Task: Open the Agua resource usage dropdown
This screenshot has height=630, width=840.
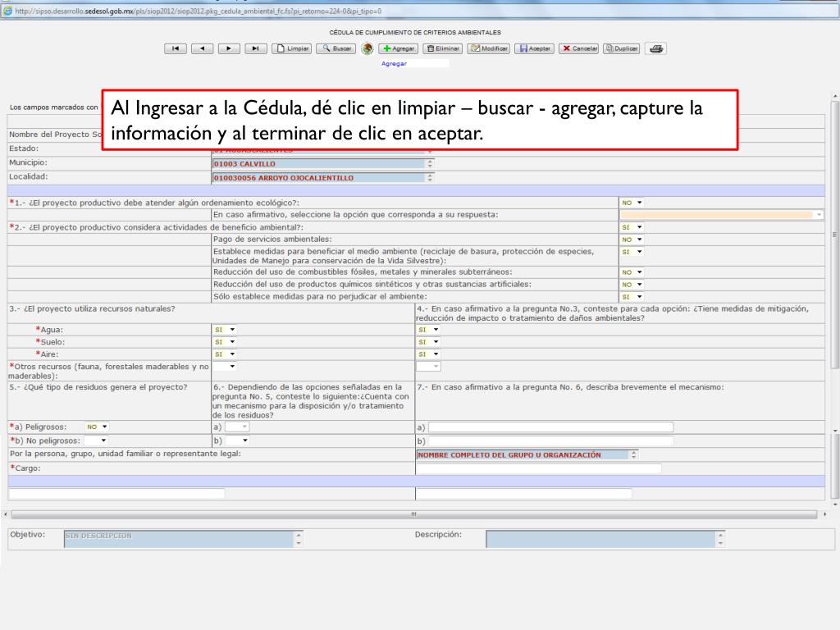Action: click(x=225, y=330)
